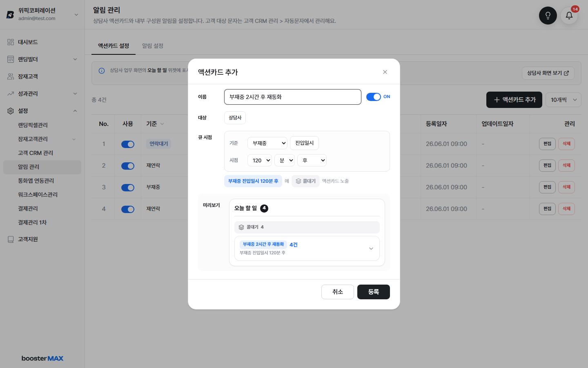Click 삭제 for row 4
This screenshot has width=588, height=368.
pos(566,209)
